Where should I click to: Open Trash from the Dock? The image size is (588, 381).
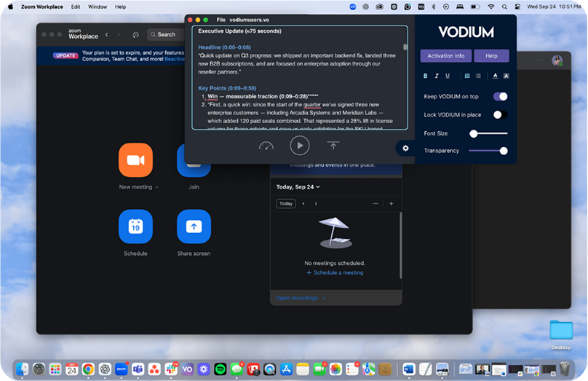coord(565,369)
